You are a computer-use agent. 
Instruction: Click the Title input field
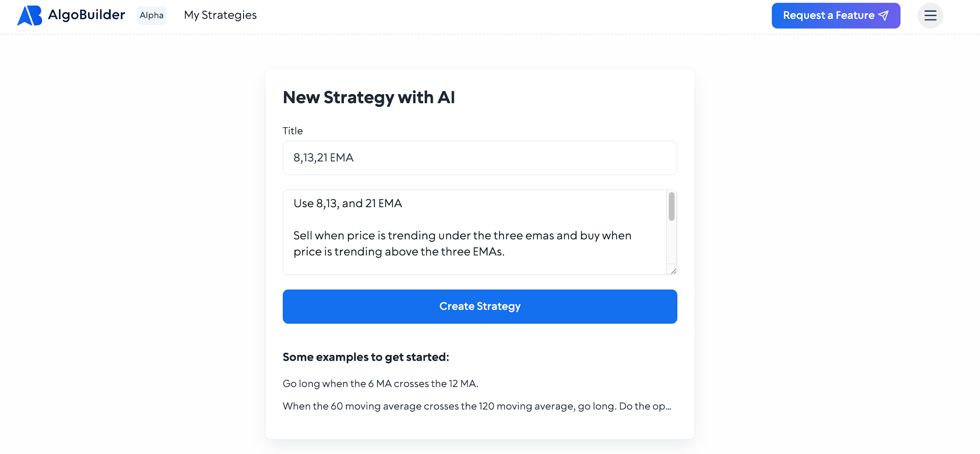point(480,158)
